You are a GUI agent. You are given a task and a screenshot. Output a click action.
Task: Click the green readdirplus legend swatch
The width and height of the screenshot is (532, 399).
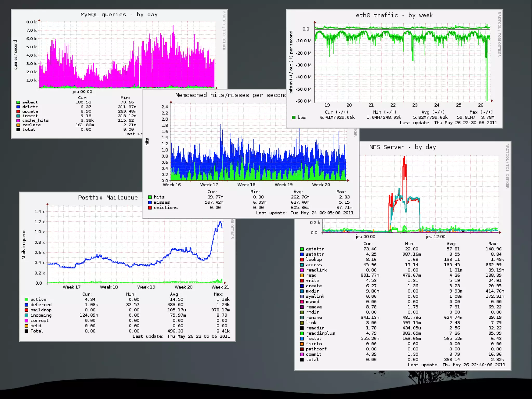[x=302, y=333]
